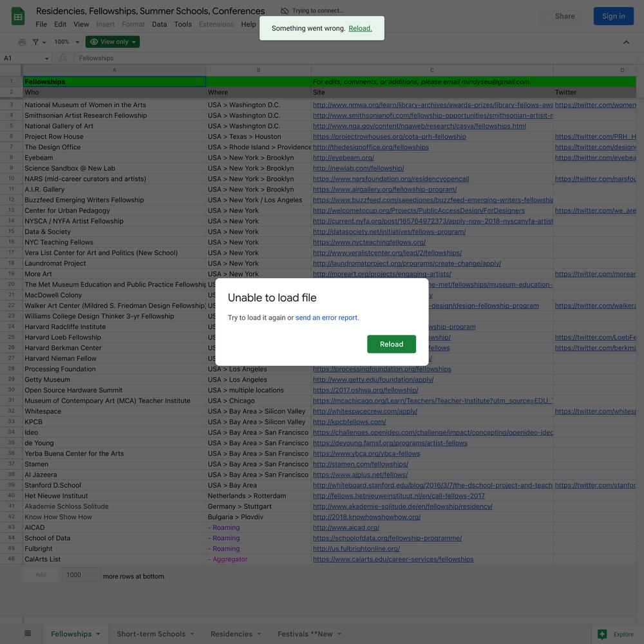Select the cell 'Data & Society'

114,232
